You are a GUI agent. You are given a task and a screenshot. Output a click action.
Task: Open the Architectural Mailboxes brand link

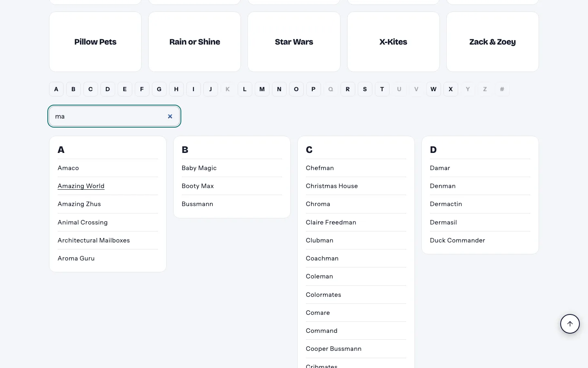[94, 240]
